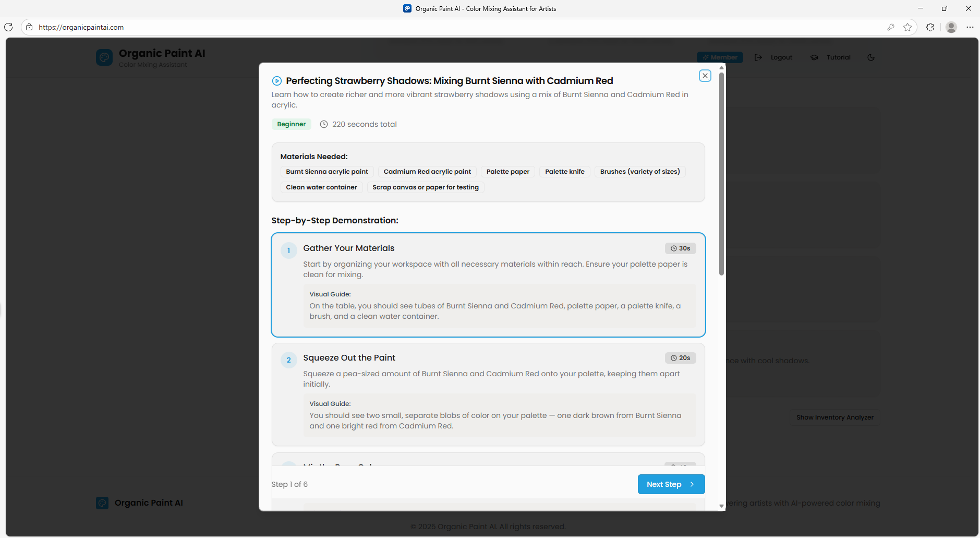Open browser settings ellipsis menu

coord(970,27)
